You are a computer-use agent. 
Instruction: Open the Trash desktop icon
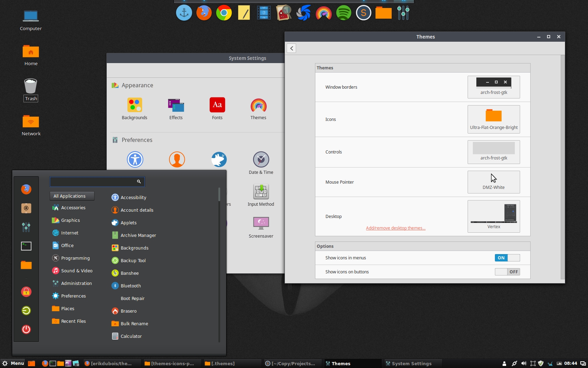(x=31, y=90)
